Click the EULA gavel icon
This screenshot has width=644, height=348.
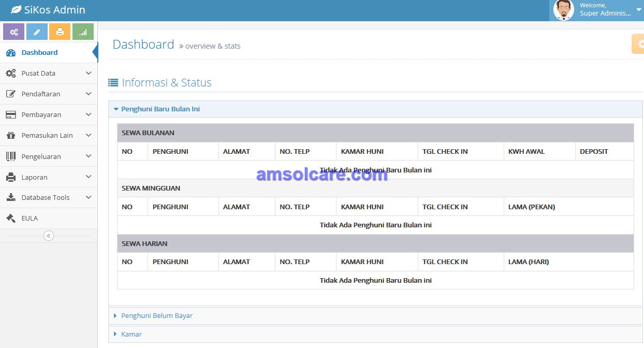tap(11, 218)
